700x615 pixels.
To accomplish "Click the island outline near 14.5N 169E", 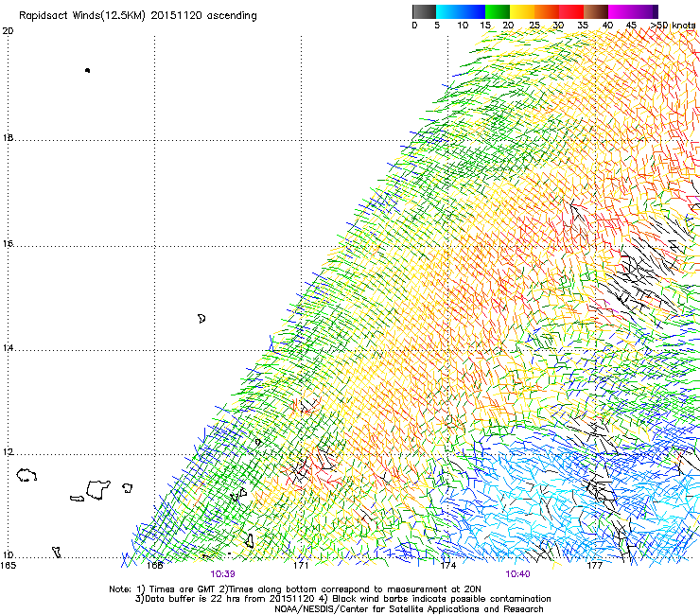I will (201, 319).
